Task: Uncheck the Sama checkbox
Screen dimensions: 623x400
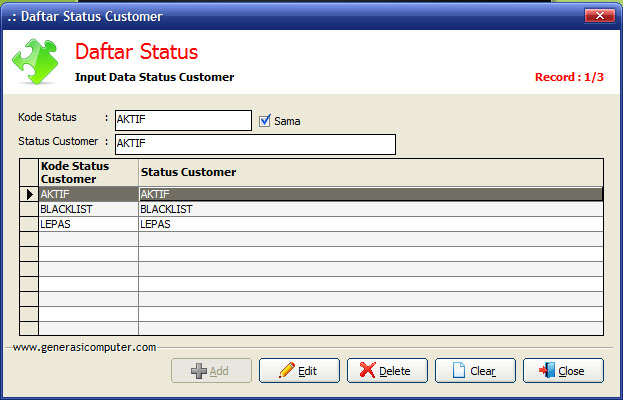Action: click(265, 121)
